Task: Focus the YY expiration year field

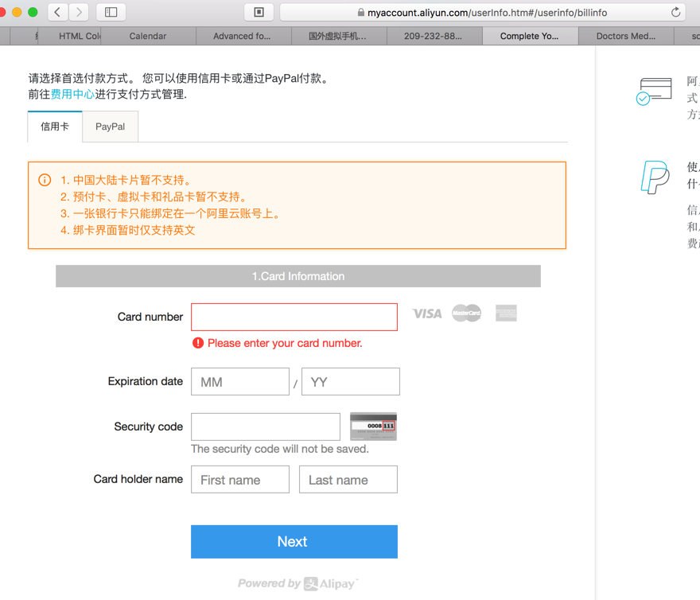Action: tap(351, 382)
